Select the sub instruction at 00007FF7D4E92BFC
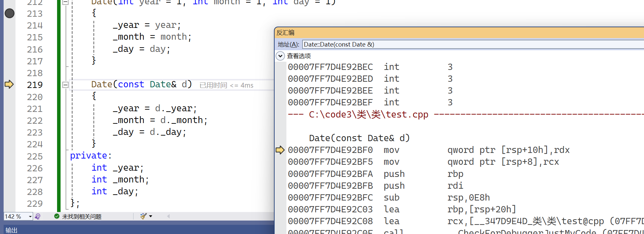 coord(389,198)
